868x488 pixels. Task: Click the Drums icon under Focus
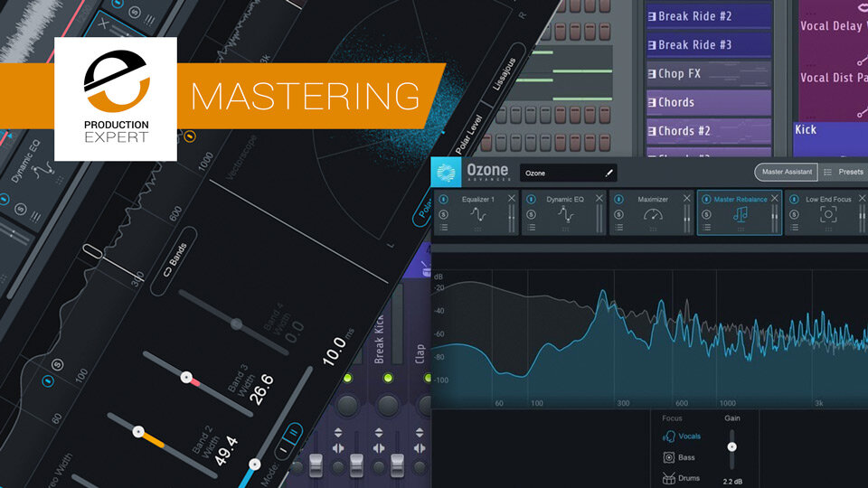tap(669, 479)
